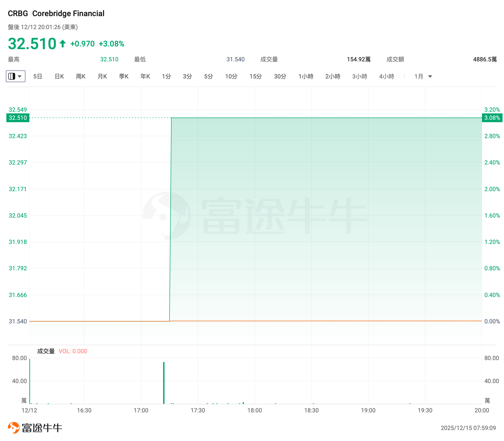Select the 周K weekly chart tab
504x441 pixels.
coord(80,76)
